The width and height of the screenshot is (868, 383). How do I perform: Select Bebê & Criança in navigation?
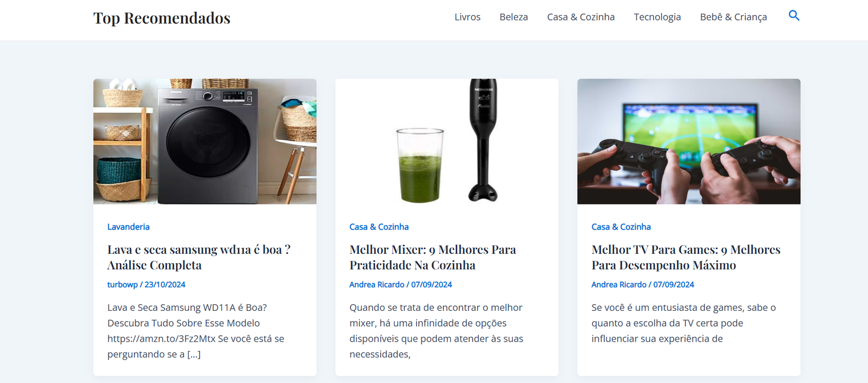pyautogui.click(x=733, y=17)
